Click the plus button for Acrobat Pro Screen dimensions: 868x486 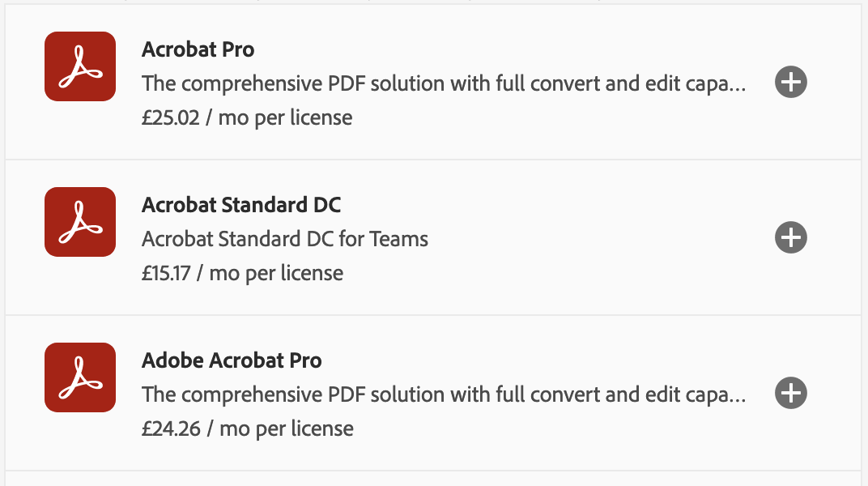coord(790,82)
